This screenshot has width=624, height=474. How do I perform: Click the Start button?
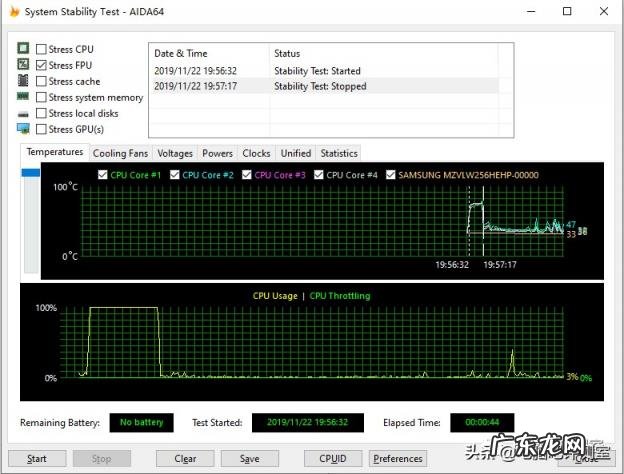(x=37, y=458)
